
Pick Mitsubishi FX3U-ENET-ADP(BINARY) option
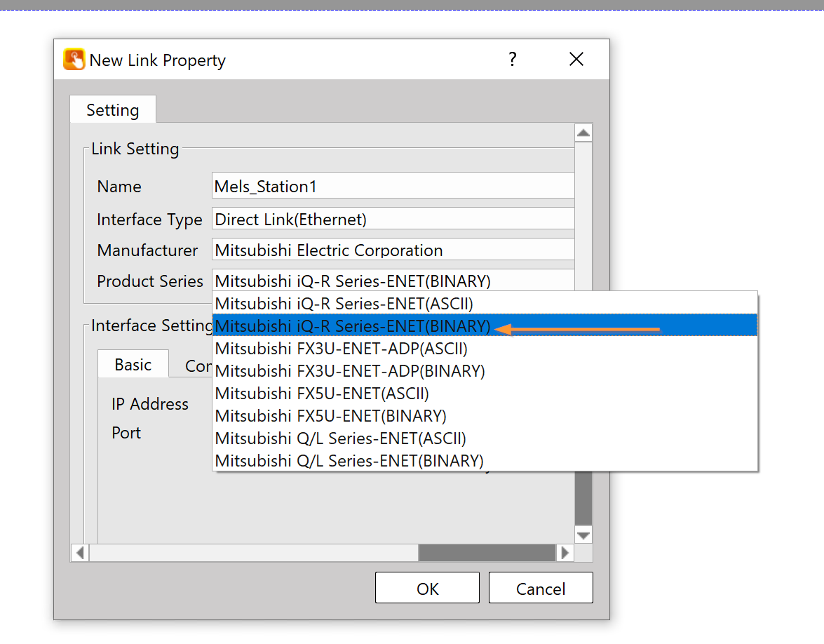pos(350,371)
